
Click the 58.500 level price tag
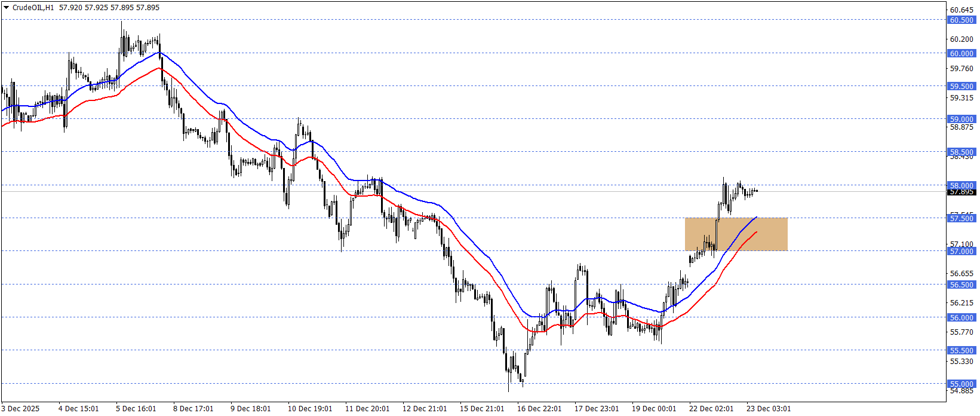point(961,152)
